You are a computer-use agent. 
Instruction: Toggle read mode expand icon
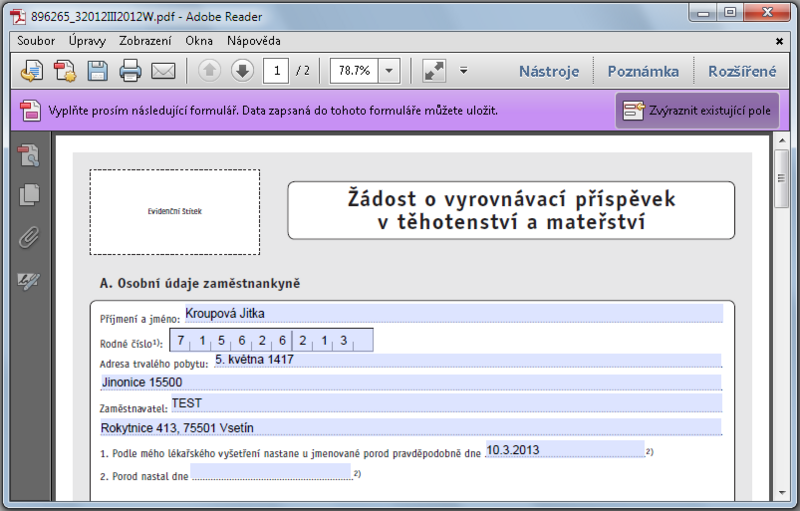(434, 71)
